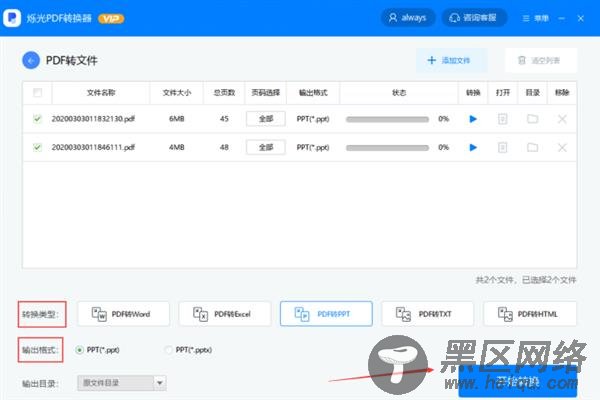The width and height of the screenshot is (600, 400).
Task: Click PPT(*.ppt) output format of 20200303011846111.pdf
Action: [x=313, y=147]
